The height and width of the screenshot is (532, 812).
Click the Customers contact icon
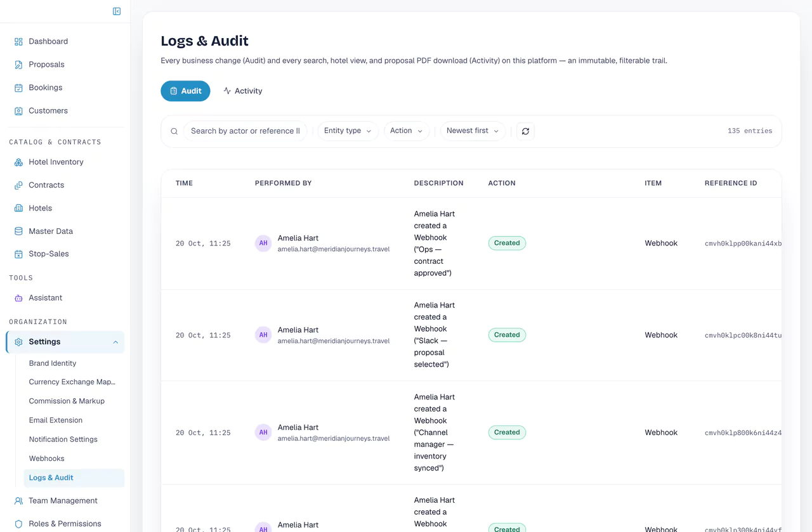[x=18, y=111]
